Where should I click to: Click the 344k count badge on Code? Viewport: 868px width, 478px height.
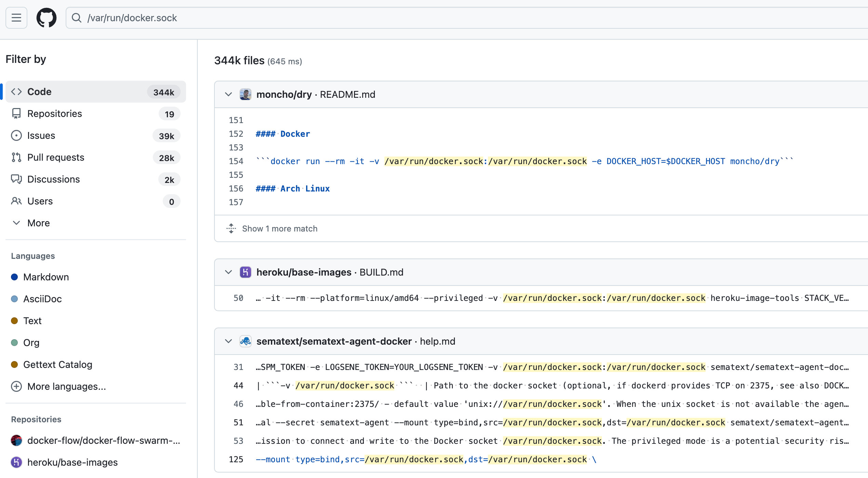(x=164, y=92)
